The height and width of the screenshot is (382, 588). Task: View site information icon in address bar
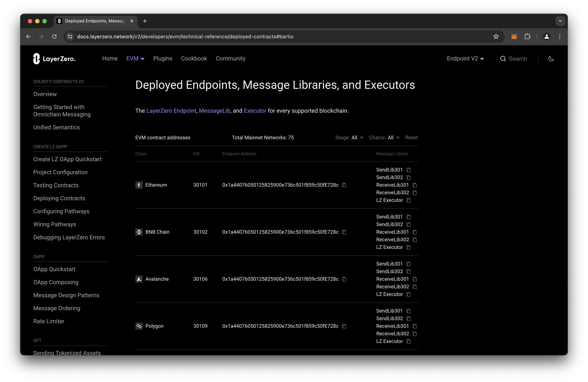[70, 37]
